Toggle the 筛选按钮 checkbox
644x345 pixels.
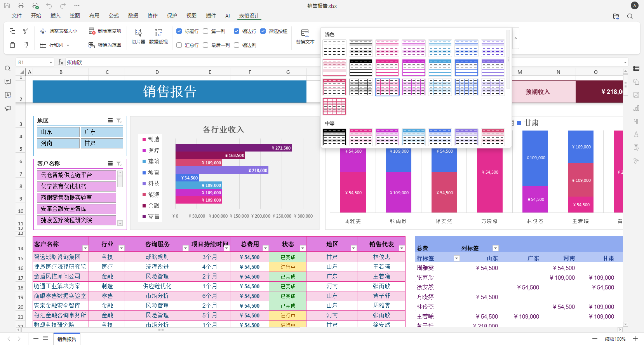263,31
